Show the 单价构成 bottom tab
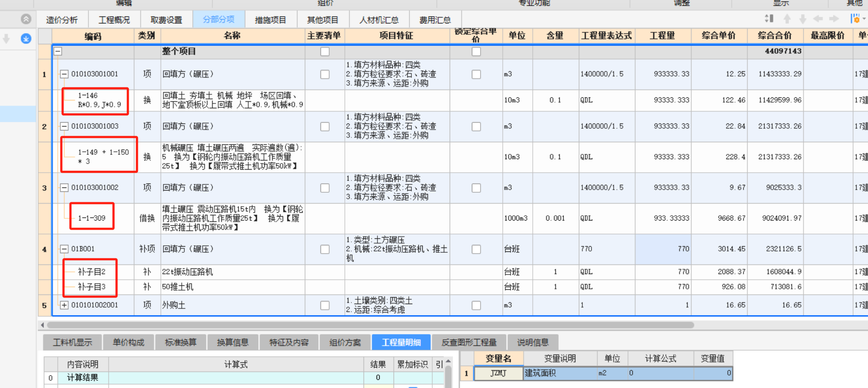The image size is (868, 388). [128, 342]
